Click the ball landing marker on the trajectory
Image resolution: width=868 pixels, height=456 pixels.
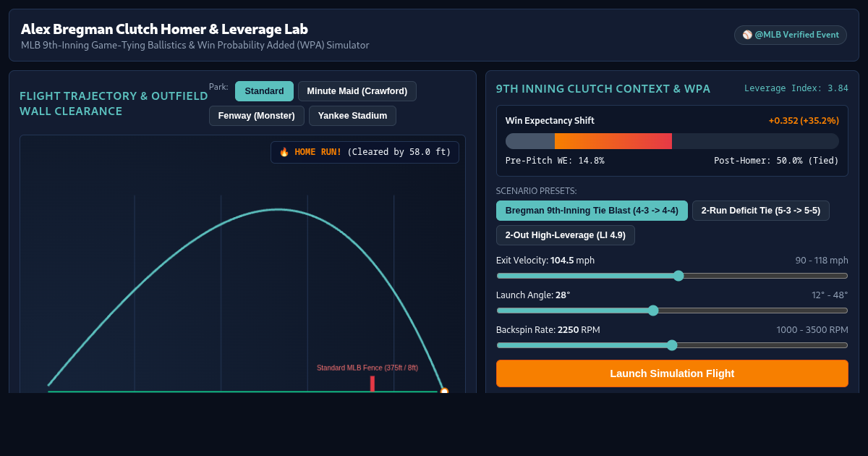[444, 392]
